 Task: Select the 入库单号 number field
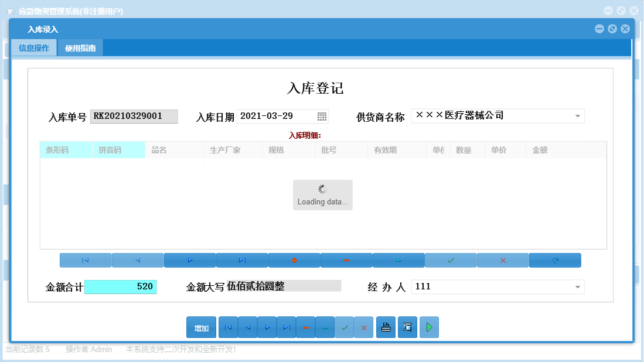tap(134, 116)
